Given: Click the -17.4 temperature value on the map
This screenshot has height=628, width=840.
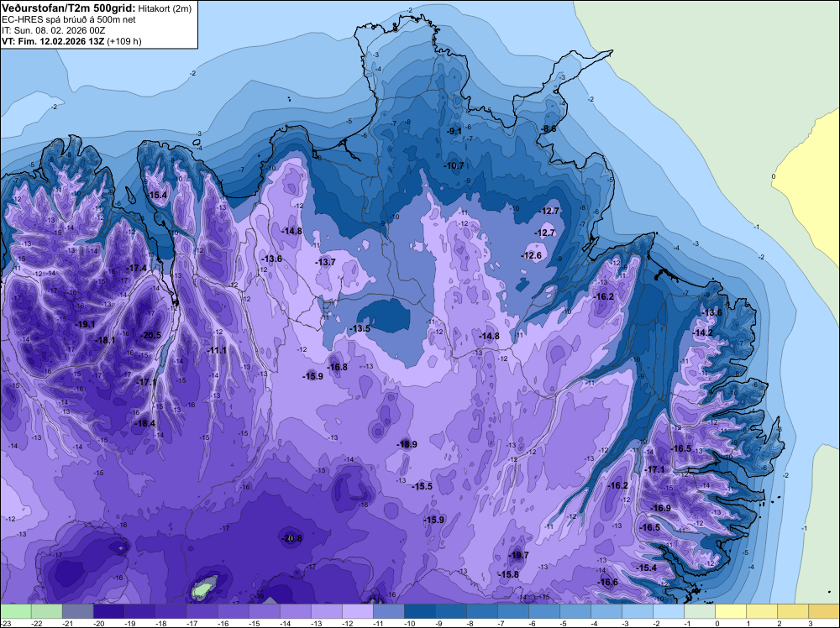Looking at the screenshot, I should (136, 268).
